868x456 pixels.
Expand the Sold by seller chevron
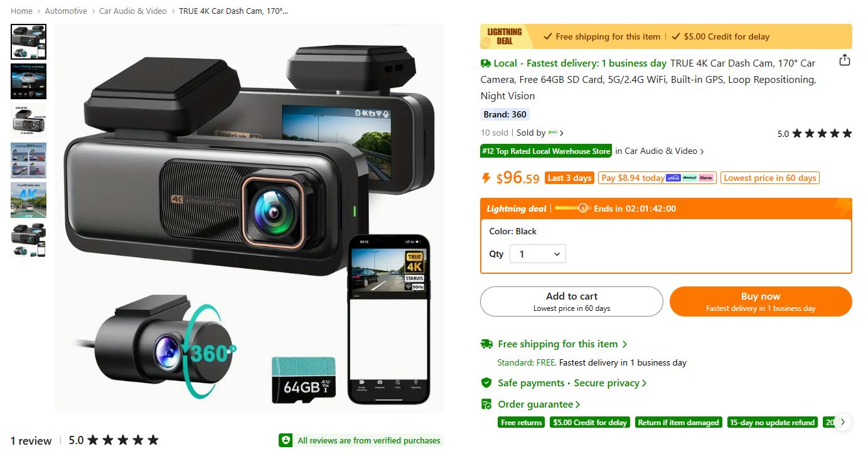(x=562, y=133)
